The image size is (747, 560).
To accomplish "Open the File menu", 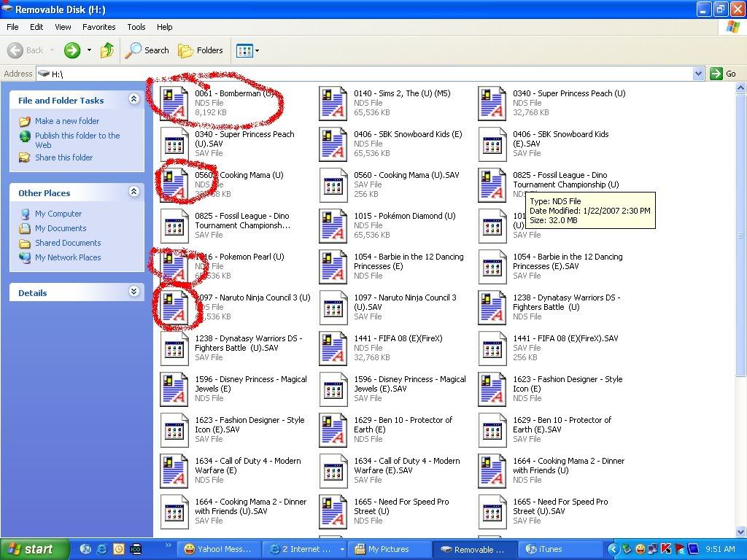I will pos(12,27).
